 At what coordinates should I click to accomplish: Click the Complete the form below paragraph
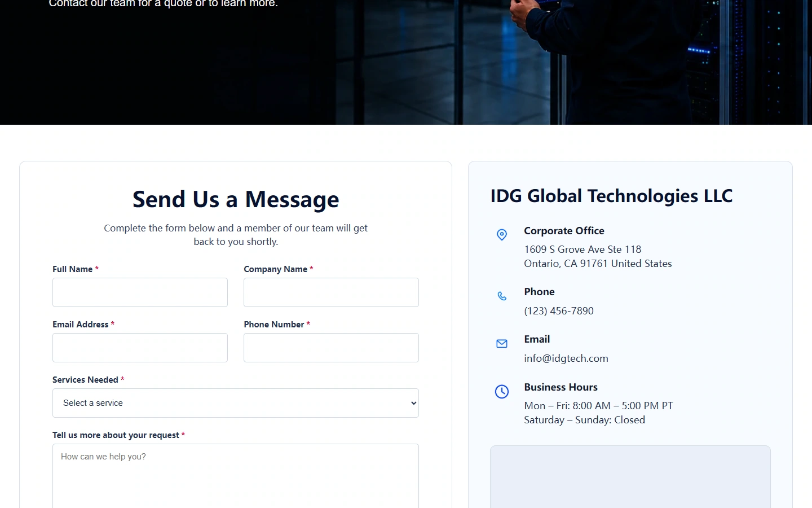(x=236, y=235)
